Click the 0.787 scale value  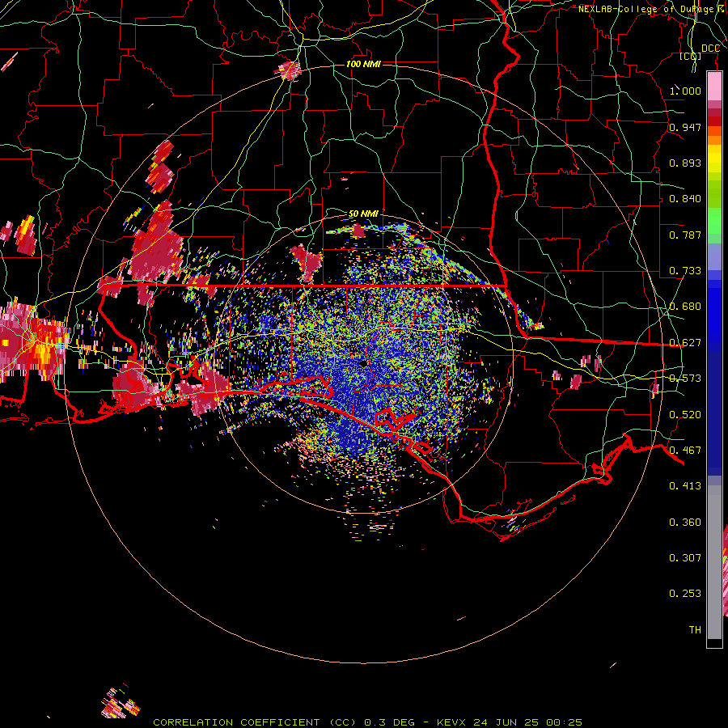pyautogui.click(x=685, y=235)
